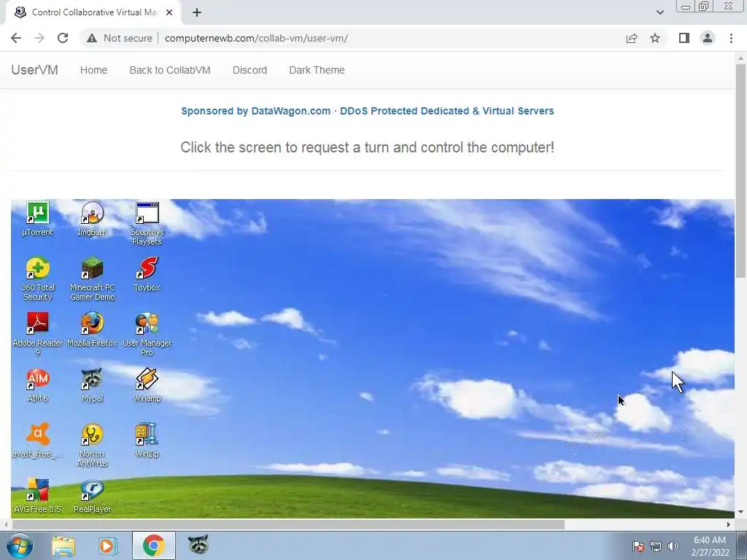747x560 pixels.
Task: Open the network tray icon
Action: 656,546
